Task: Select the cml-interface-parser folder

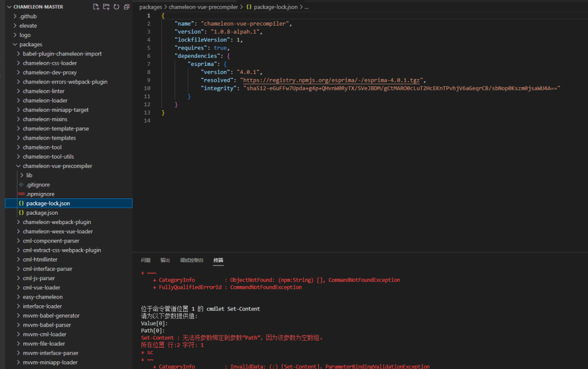Action: (x=47, y=269)
